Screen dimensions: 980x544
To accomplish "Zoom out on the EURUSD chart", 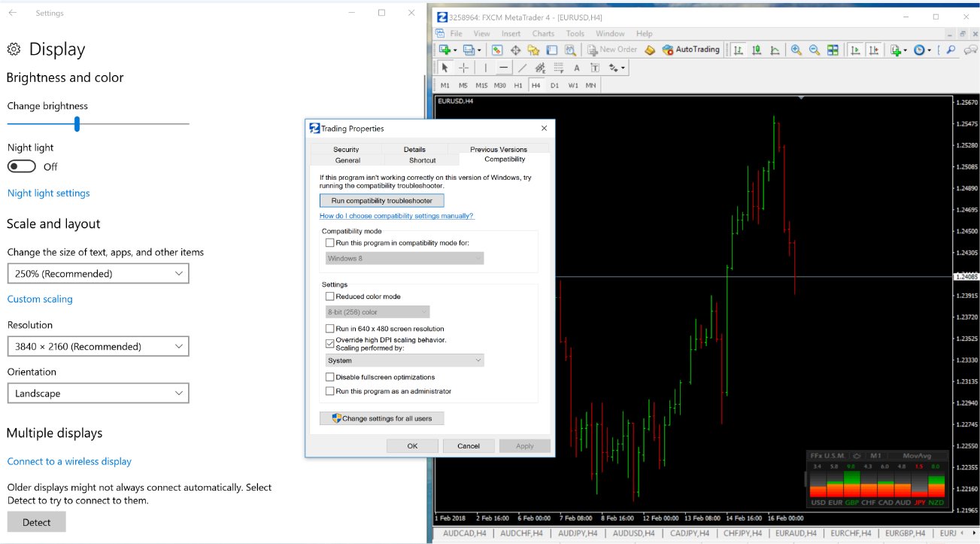I will point(815,50).
